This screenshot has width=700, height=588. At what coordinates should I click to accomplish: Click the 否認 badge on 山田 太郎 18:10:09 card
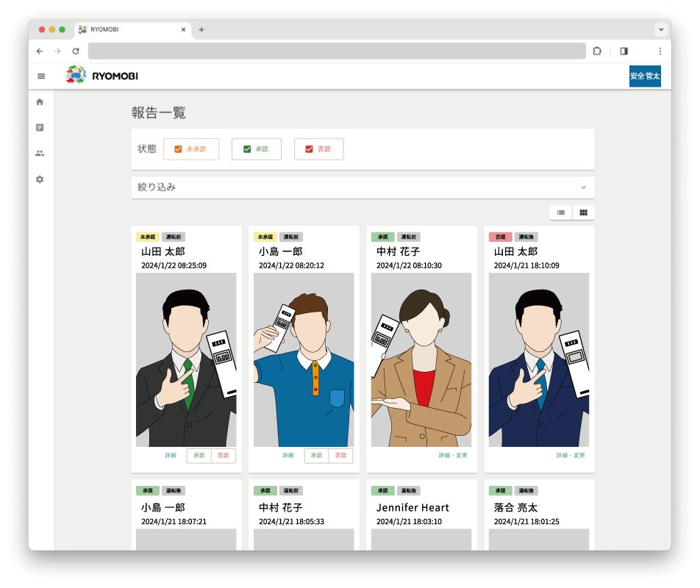point(501,237)
